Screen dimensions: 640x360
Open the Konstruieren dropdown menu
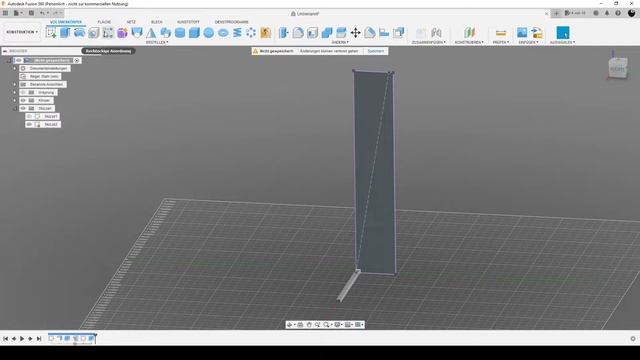coord(469,42)
